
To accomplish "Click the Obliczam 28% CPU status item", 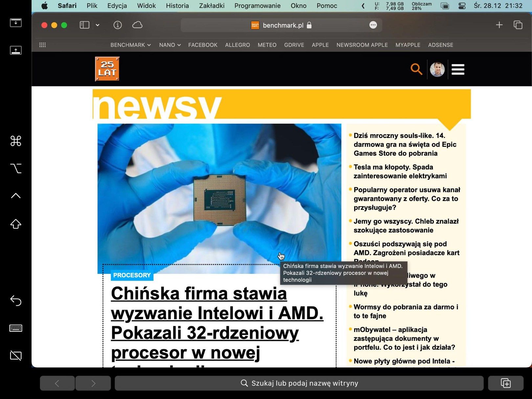I will 422,6.
